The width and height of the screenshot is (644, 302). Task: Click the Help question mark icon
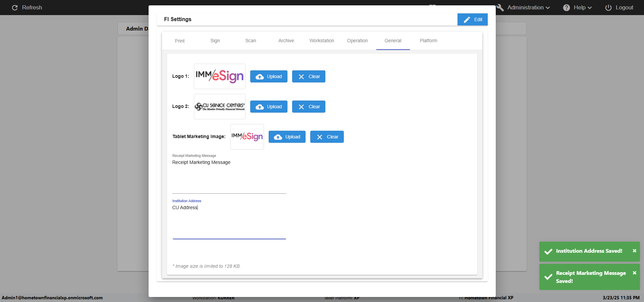[567, 8]
